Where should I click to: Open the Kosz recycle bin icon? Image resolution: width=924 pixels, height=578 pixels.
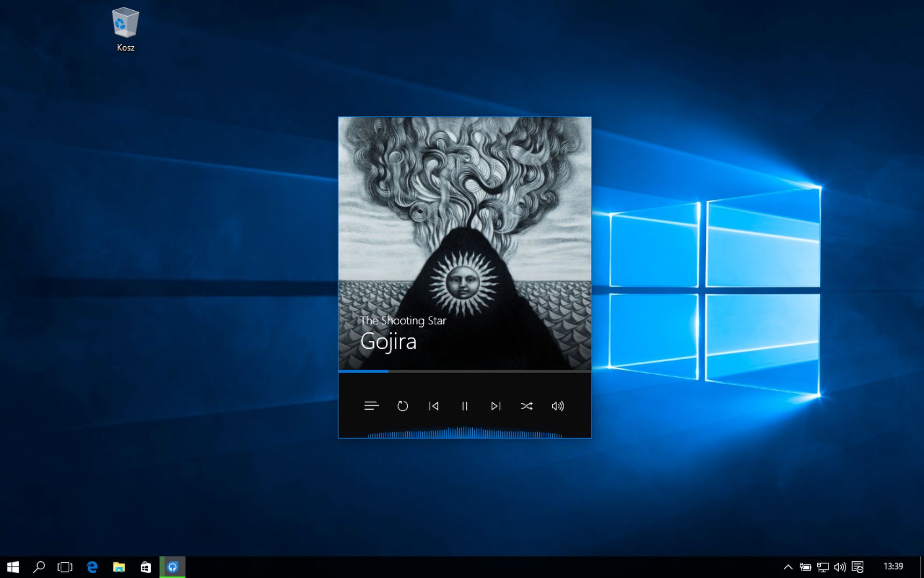click(125, 29)
